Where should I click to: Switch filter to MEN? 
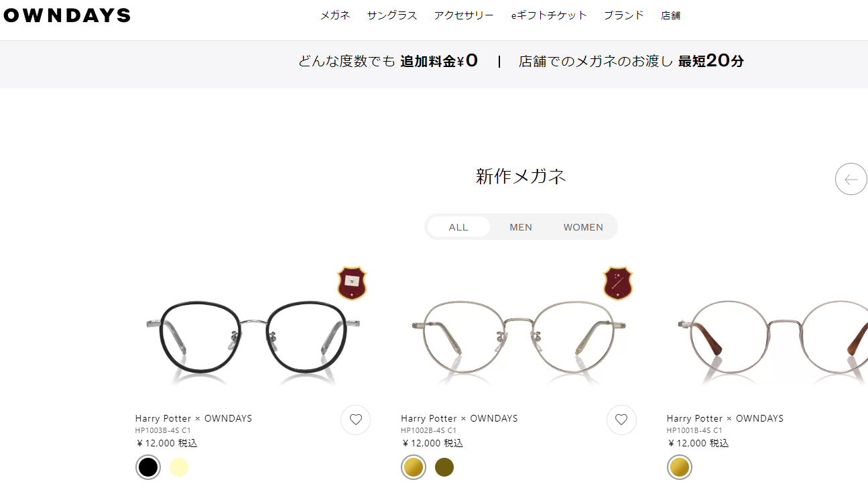click(x=521, y=227)
